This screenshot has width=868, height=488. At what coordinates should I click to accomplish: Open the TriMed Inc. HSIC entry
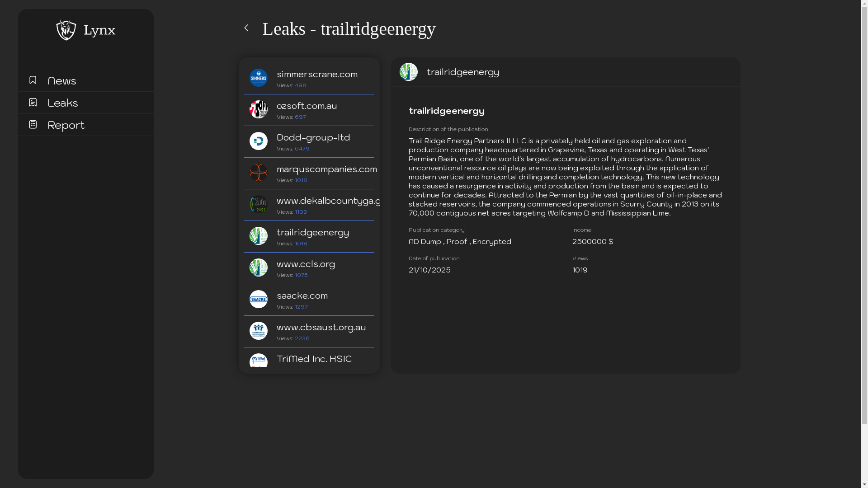click(314, 359)
